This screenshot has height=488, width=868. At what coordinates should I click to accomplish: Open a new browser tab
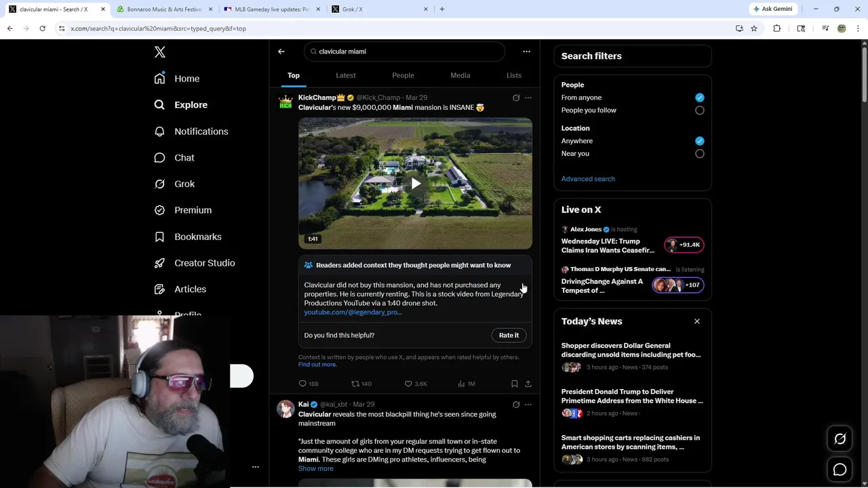point(442,9)
